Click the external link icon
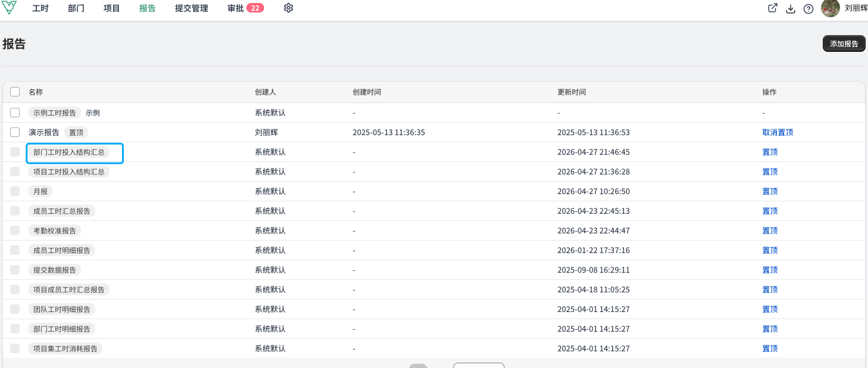Image resolution: width=868 pixels, height=368 pixels. point(773,8)
